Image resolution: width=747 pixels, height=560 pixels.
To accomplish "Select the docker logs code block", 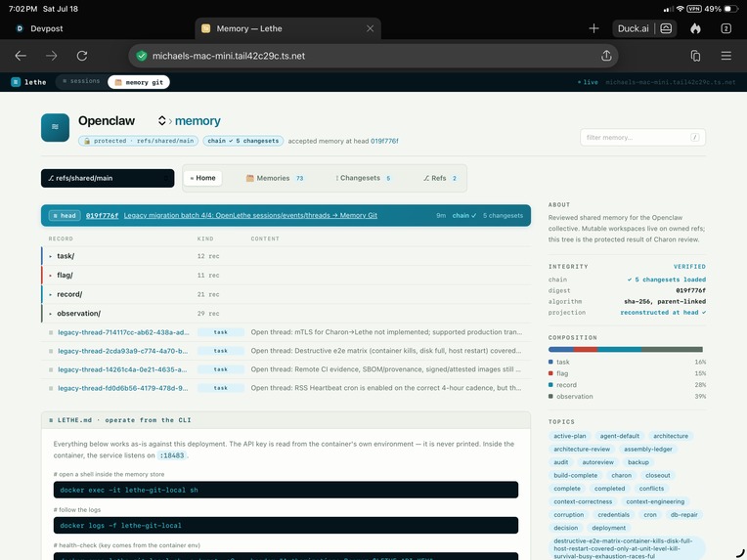I will [286, 525].
